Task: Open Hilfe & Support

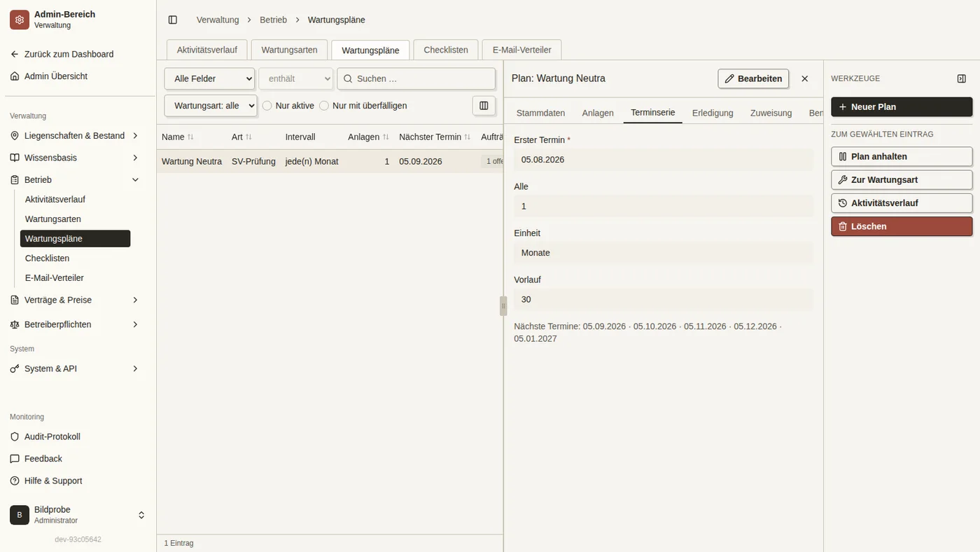Action: [78, 481]
